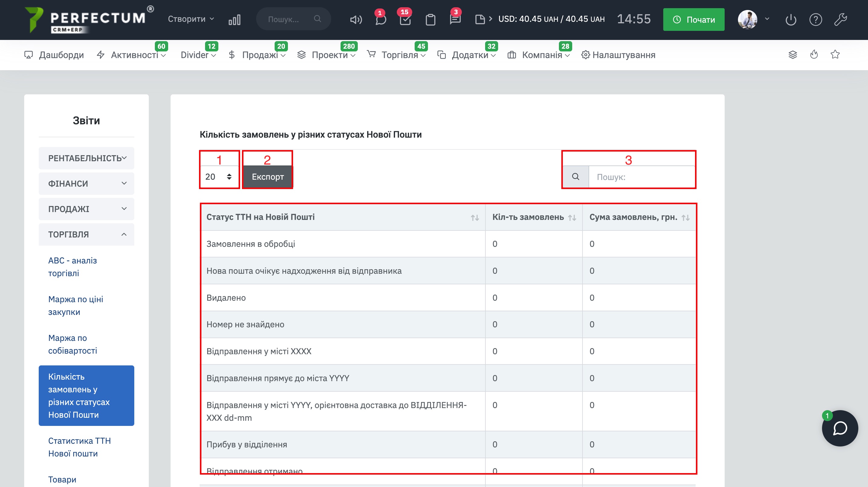Click the star favorites icon
This screenshot has width=868, height=487.
(x=835, y=54)
